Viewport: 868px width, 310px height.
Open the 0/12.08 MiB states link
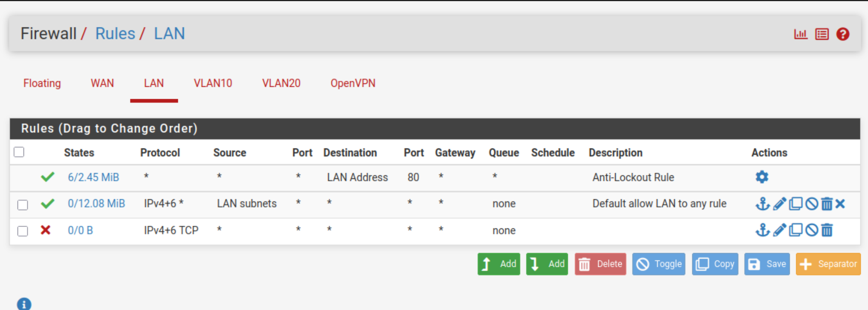(x=96, y=204)
